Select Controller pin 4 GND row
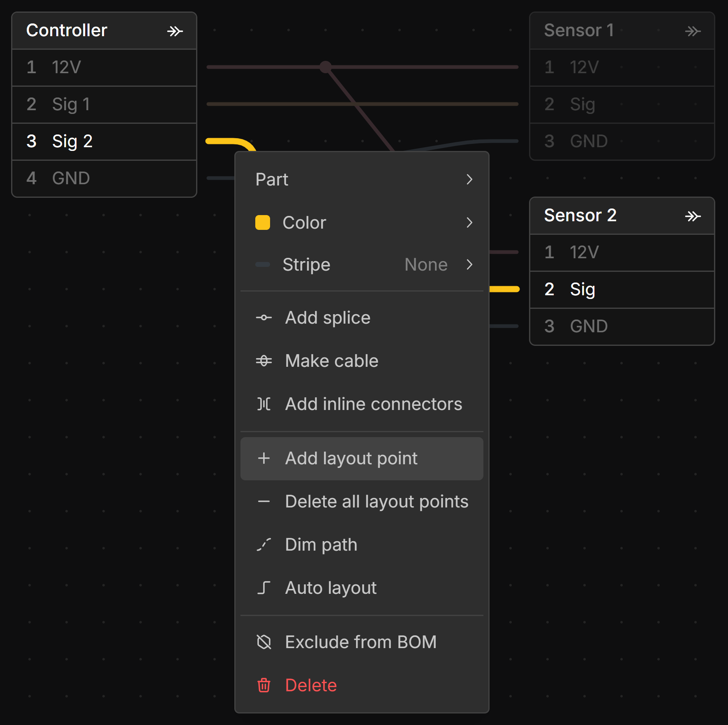 pos(104,178)
